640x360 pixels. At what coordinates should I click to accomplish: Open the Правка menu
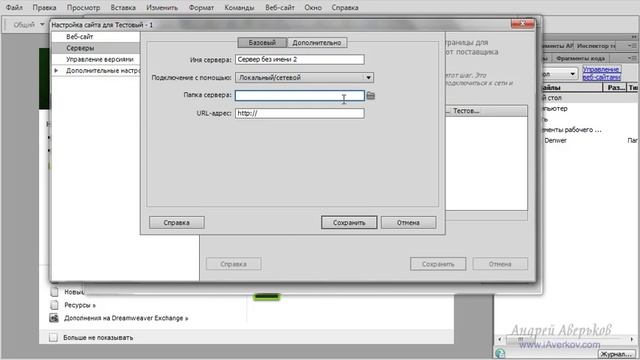click(x=44, y=8)
